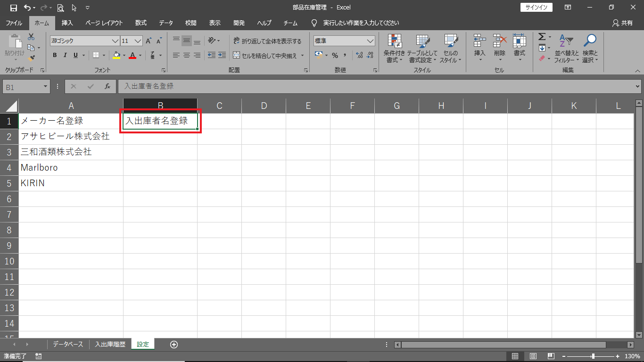644x362 pixels.
Task: Click the borders icon
Action: pos(96,55)
